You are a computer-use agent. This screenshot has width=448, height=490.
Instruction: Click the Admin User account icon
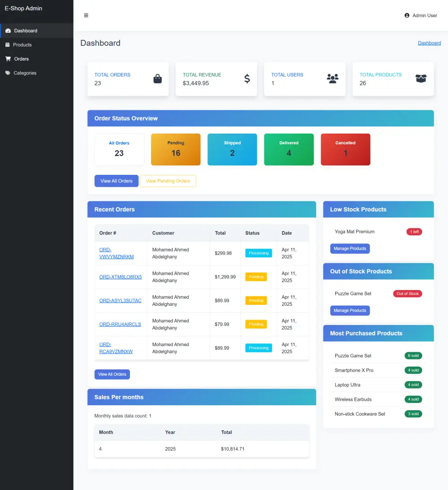(x=407, y=15)
